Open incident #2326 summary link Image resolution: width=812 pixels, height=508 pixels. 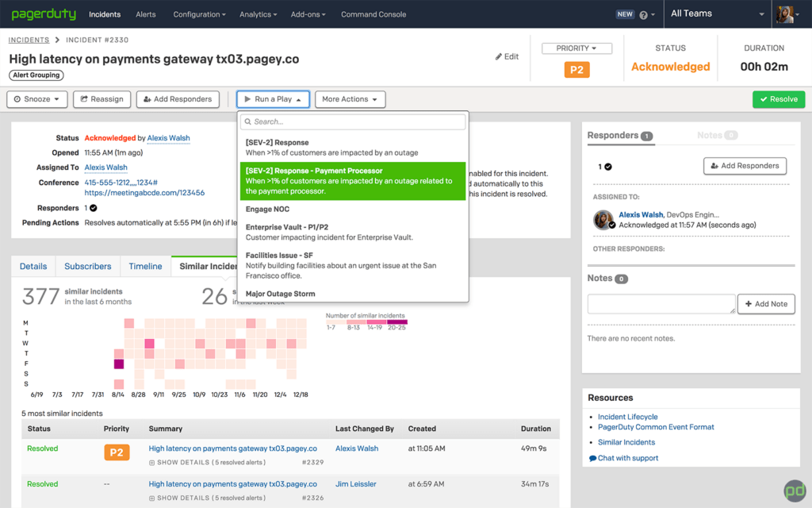pyautogui.click(x=232, y=484)
